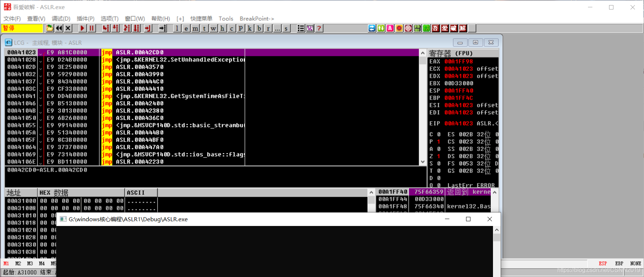Click the Trace Into toolbar icon
The image size is (644, 277).
coord(127,28)
